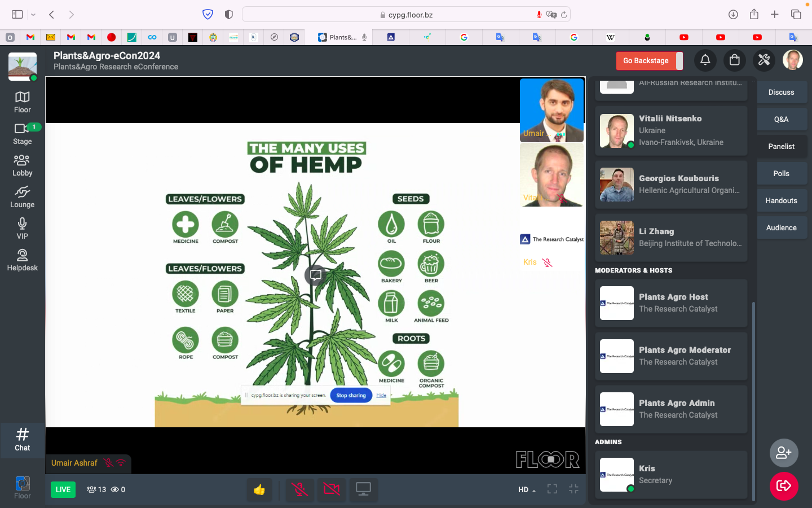The width and height of the screenshot is (812, 508).
Task: Toggle the muted microphone button
Action: (x=300, y=489)
